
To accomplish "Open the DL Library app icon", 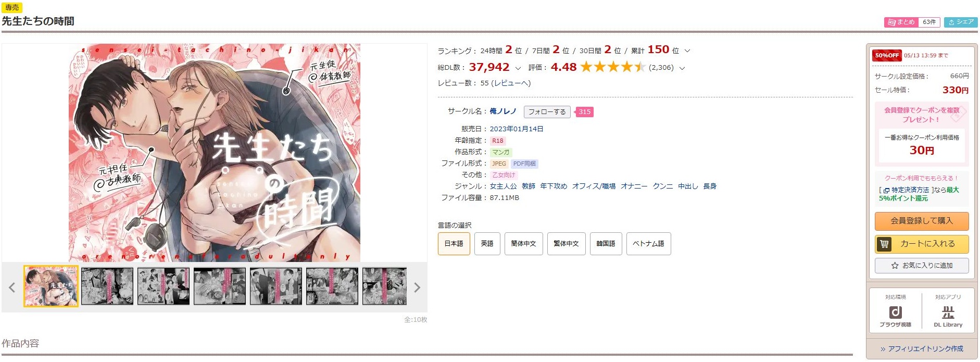I will point(948,316).
